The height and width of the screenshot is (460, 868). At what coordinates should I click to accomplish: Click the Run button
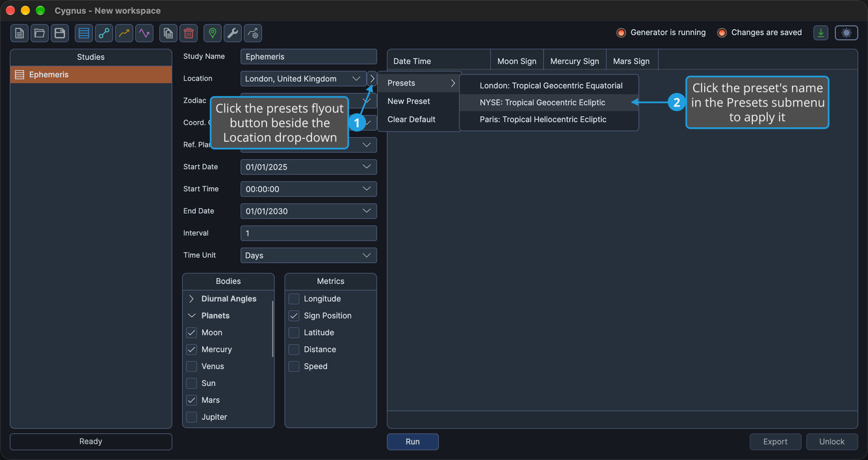[413, 442]
